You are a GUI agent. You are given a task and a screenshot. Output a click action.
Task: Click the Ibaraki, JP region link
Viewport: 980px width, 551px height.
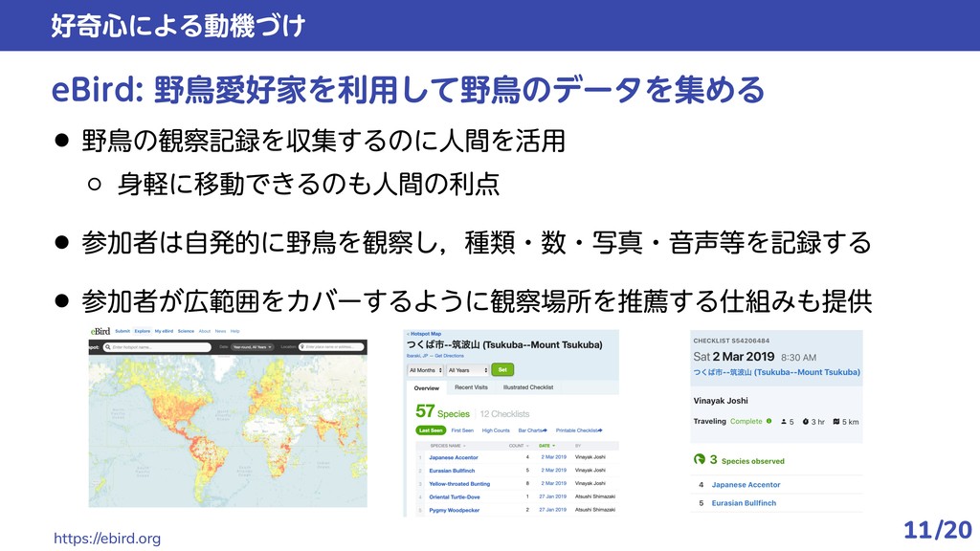tap(416, 356)
